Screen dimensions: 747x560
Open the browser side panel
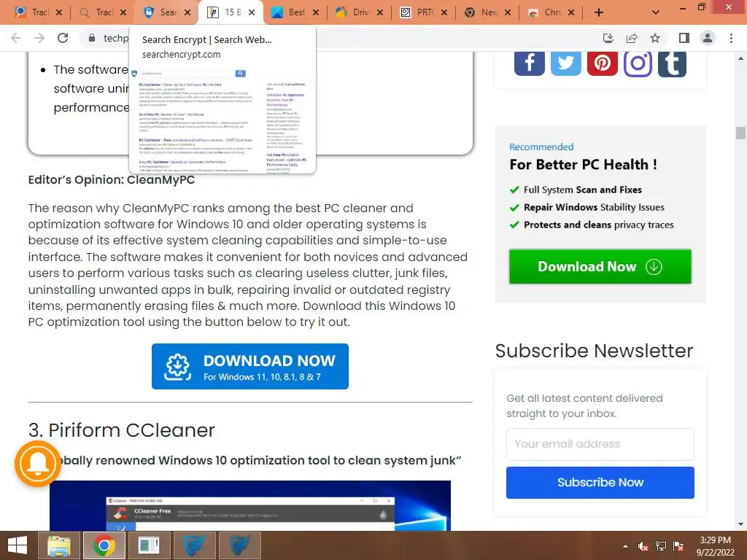click(684, 38)
